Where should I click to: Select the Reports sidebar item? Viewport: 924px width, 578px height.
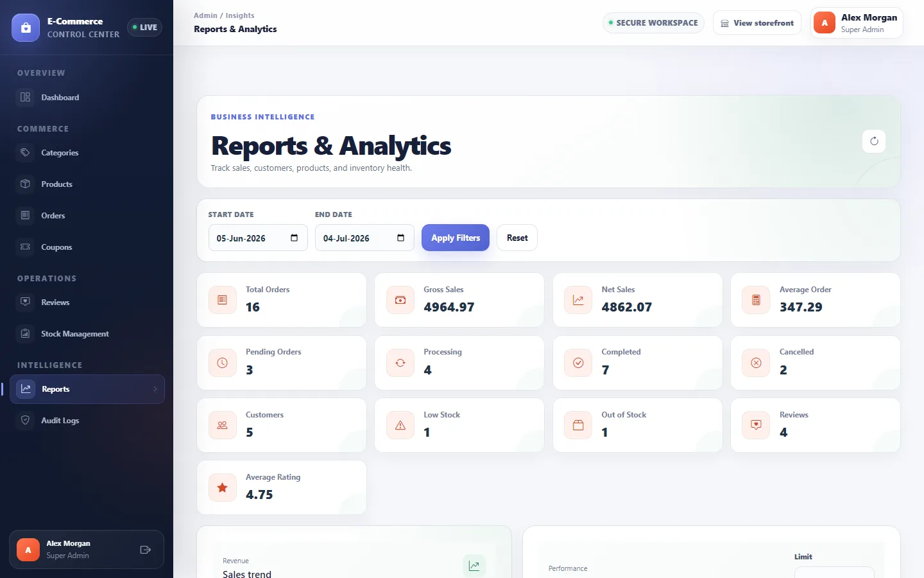(x=87, y=389)
